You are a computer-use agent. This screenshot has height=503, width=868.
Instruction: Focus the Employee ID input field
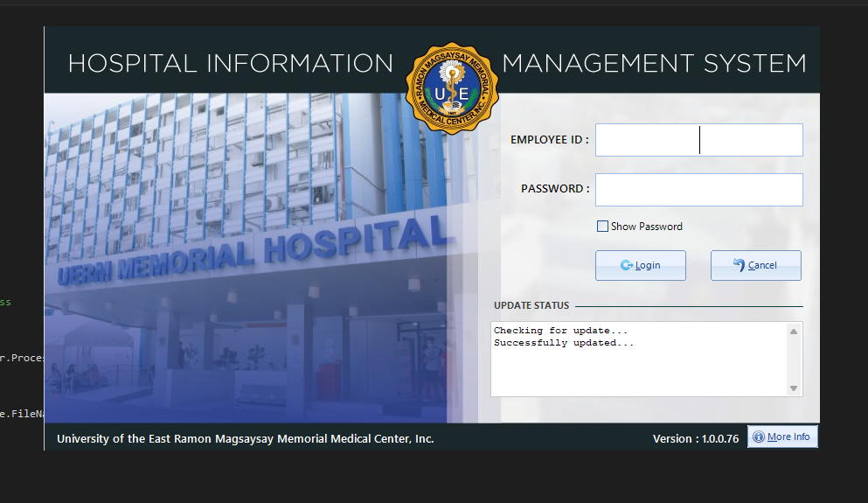coord(698,140)
